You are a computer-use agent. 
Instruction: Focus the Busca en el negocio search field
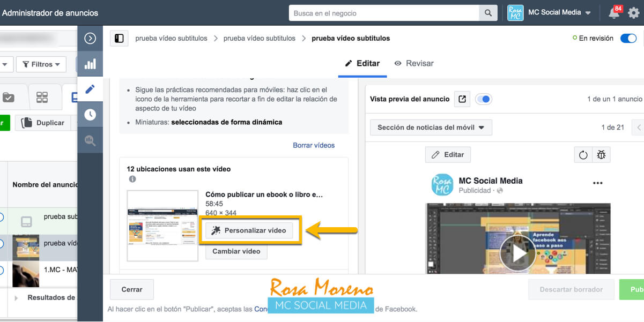[384, 13]
